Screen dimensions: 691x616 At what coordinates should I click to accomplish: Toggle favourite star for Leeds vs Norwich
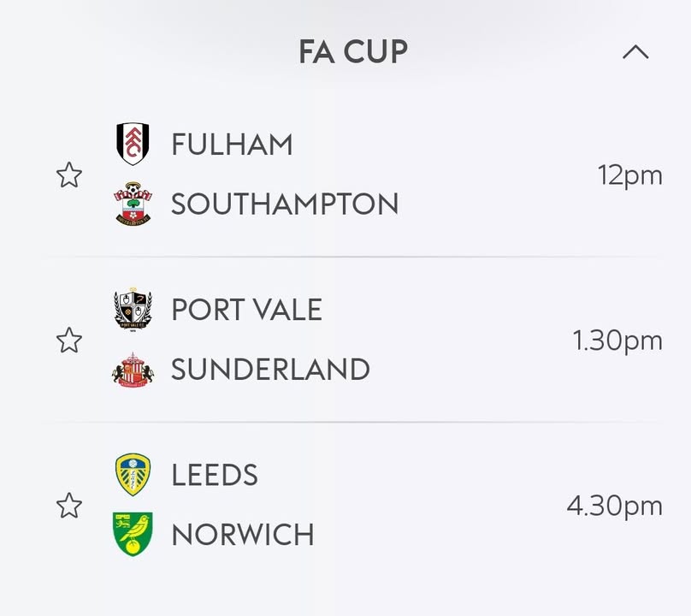click(69, 506)
